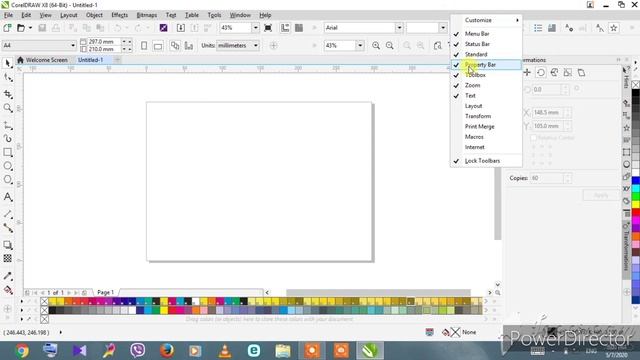This screenshot has width=640, height=360.
Task: Switch to the Welcome Screen tab
Action: coord(42,60)
